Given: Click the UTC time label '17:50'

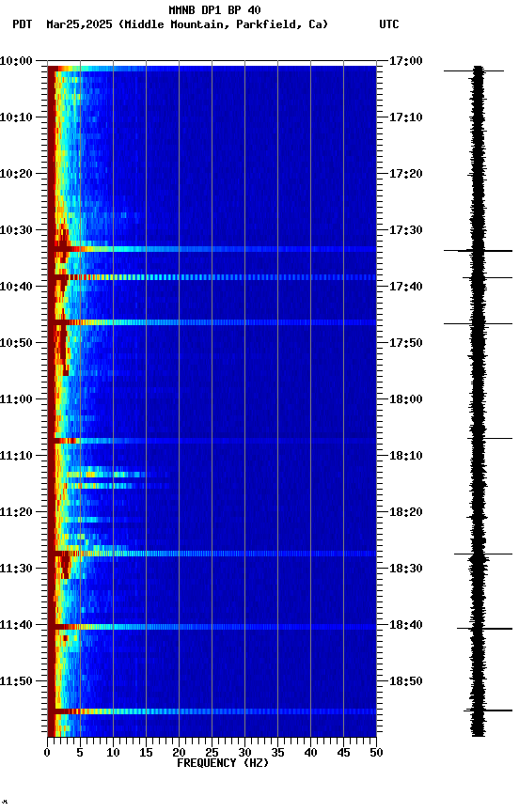Looking at the screenshot, I should pyautogui.click(x=406, y=343).
